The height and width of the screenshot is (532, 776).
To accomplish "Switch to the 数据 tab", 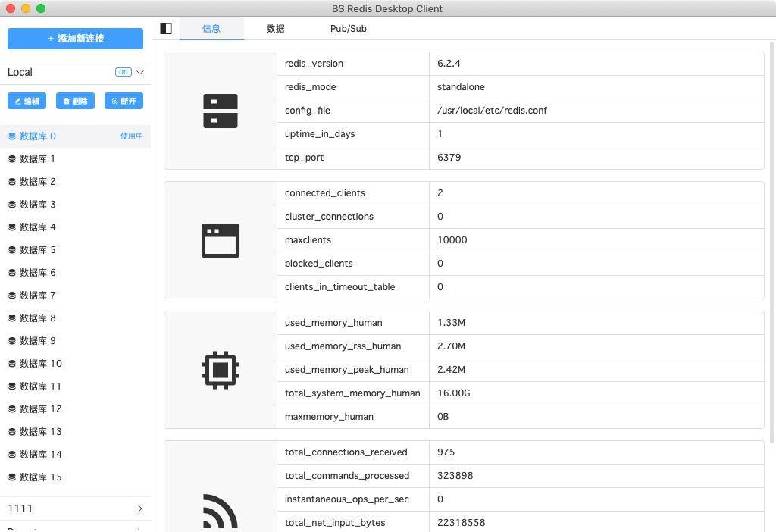I will coord(275,29).
